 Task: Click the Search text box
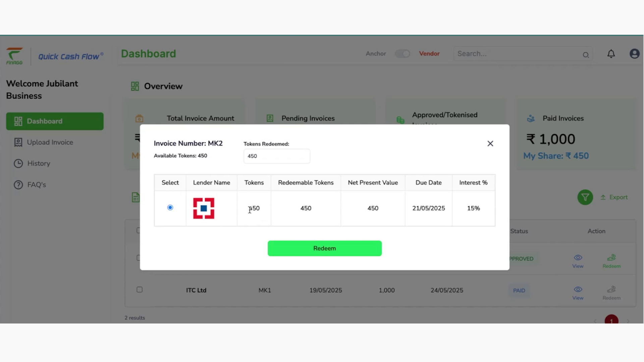coord(517,54)
